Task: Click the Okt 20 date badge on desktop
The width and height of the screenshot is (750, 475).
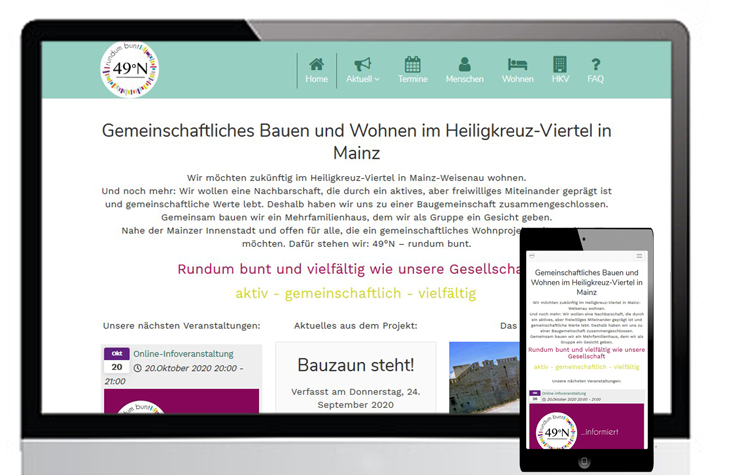Action: coord(116,361)
